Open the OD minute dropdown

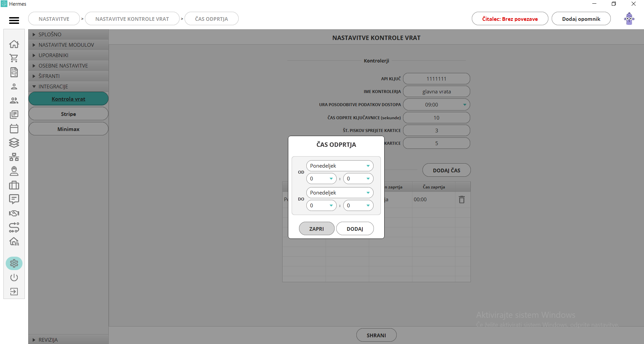(358, 178)
